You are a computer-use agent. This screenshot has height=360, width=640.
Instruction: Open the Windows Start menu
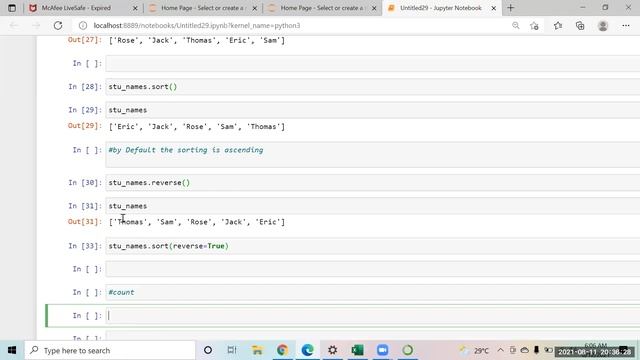[12, 350]
